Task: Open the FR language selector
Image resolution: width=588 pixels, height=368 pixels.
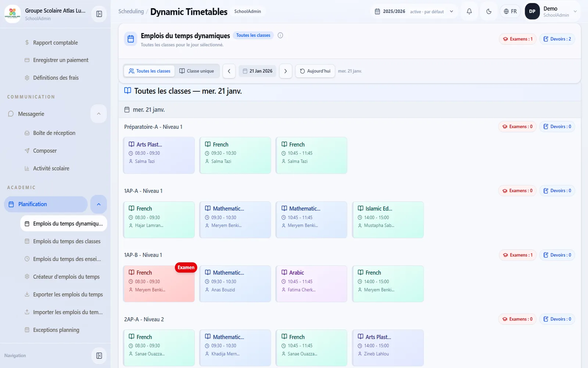Action: coord(510,11)
